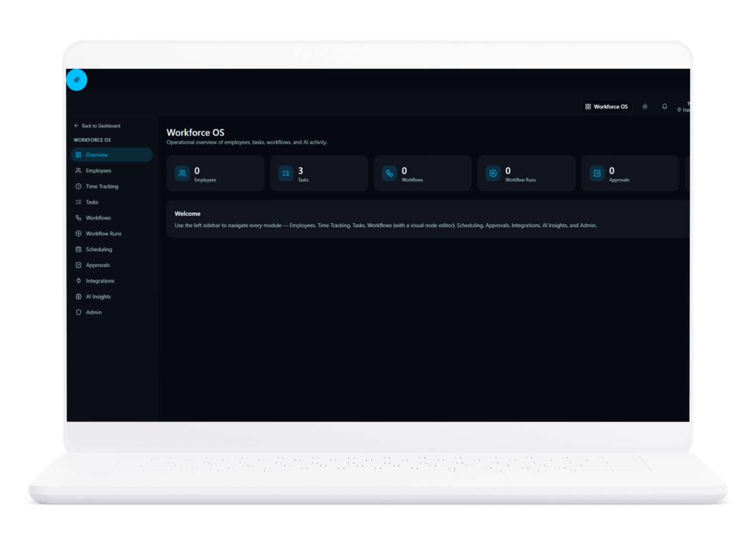This screenshot has height=544, width=756.
Task: Open Time Tracking from the sidebar
Action: pyautogui.click(x=111, y=186)
